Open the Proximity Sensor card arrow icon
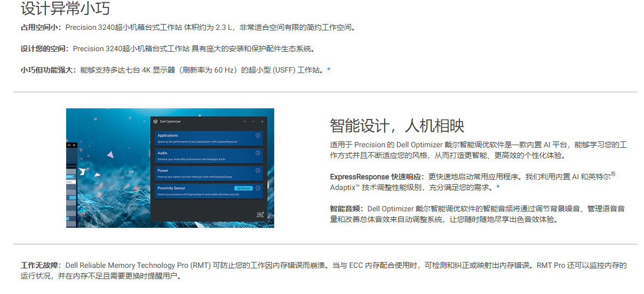 pyautogui.click(x=258, y=188)
